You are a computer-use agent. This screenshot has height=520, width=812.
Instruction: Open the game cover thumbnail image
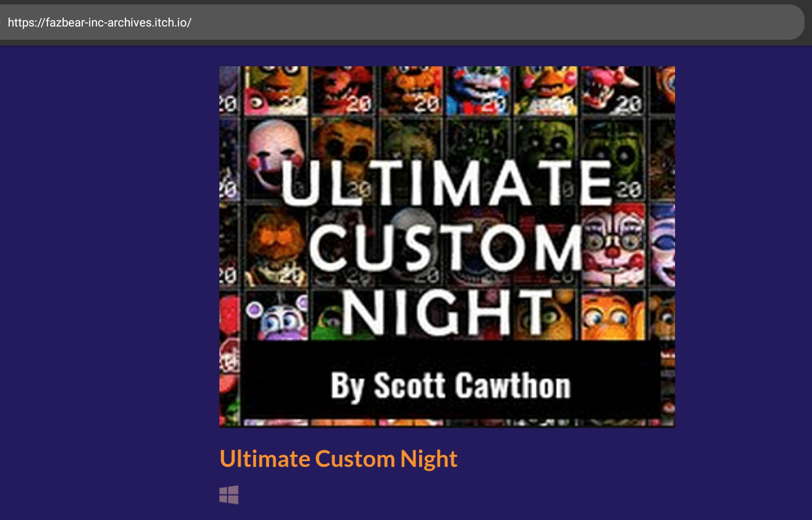tap(447, 246)
